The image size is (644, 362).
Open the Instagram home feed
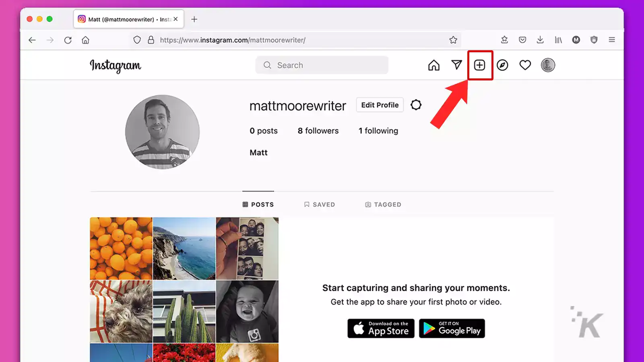coord(434,65)
